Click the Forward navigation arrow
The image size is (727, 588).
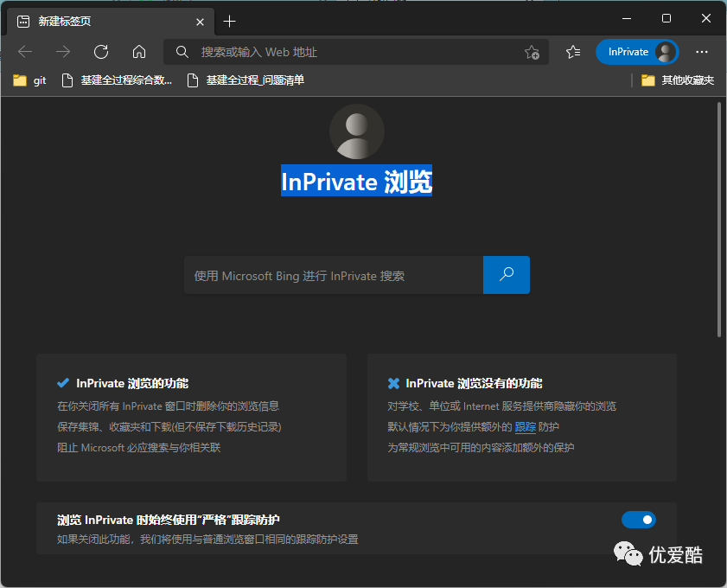[x=63, y=52]
